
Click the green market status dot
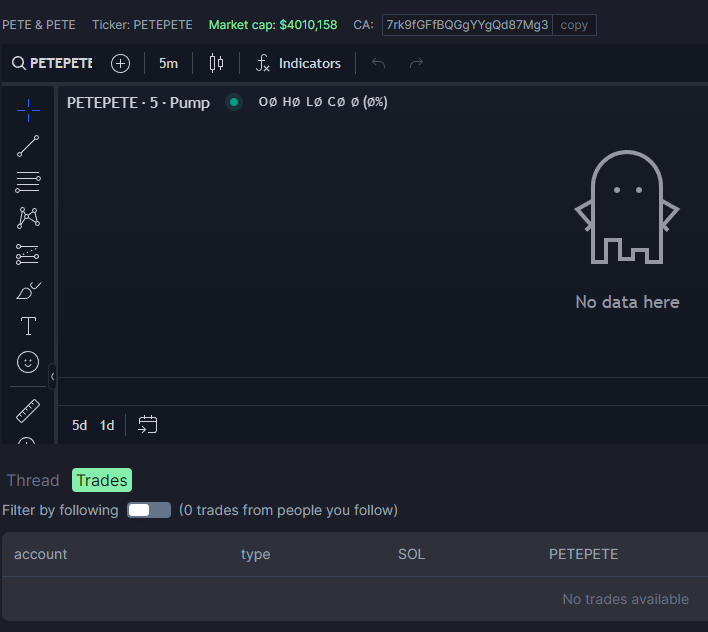234,102
